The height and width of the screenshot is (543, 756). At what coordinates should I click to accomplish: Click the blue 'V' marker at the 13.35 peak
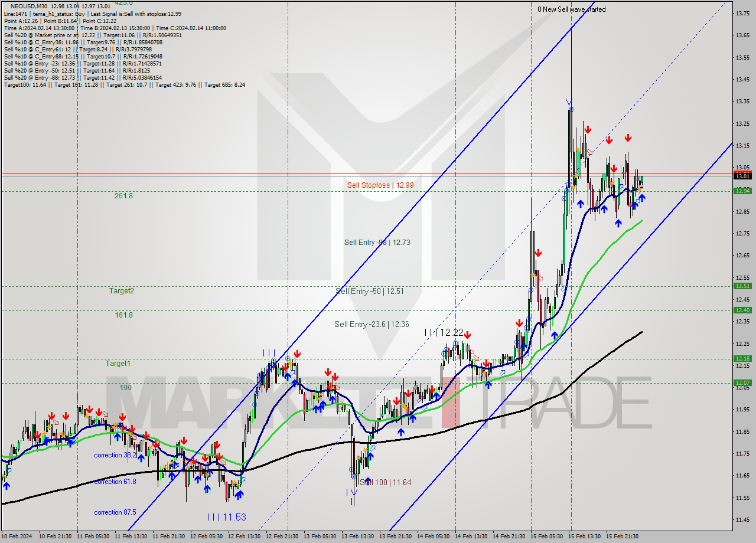pos(568,101)
